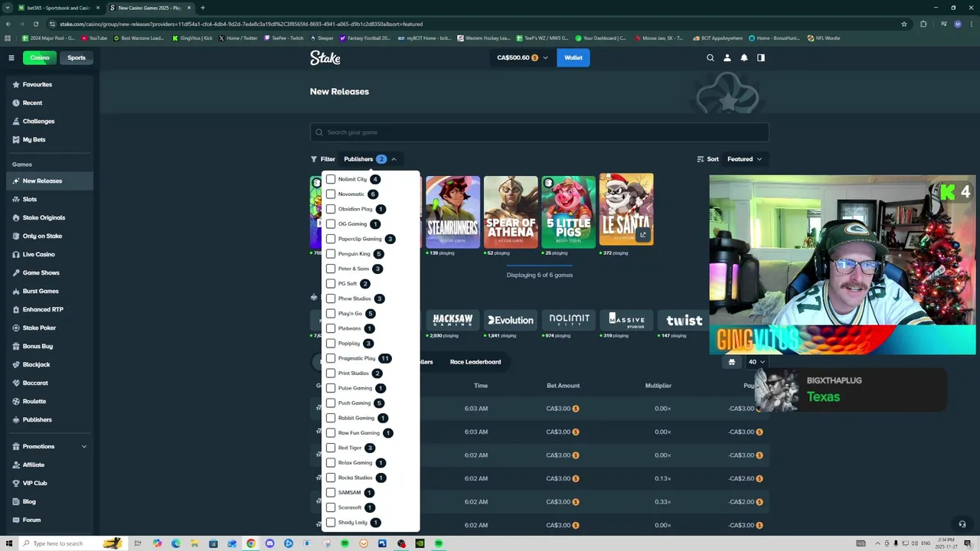This screenshot has width=980, height=551.
Task: Click the Slots icon in sidebar
Action: click(x=16, y=199)
